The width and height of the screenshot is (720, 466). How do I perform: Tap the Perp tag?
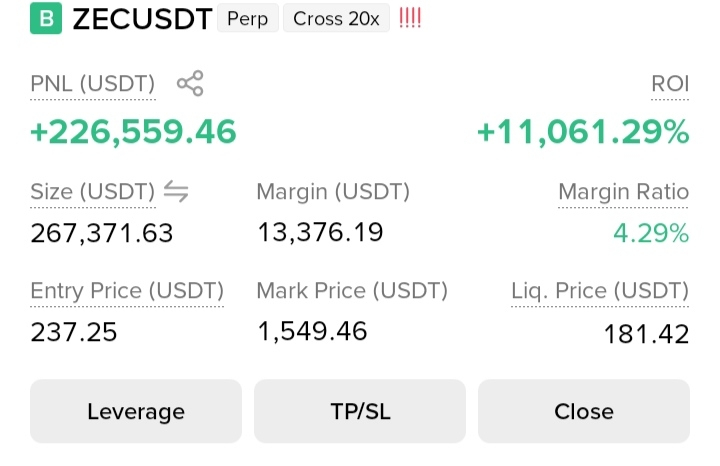[248, 19]
